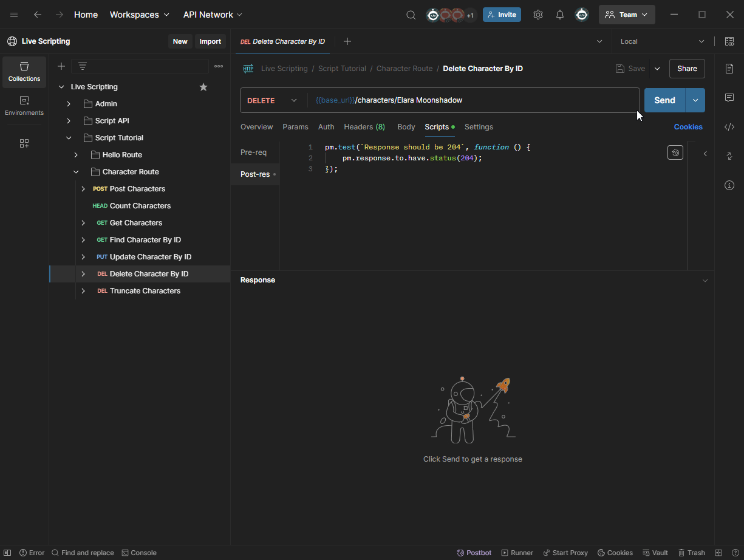The image size is (744, 560).
Task: Click the New button
Action: pyautogui.click(x=180, y=41)
